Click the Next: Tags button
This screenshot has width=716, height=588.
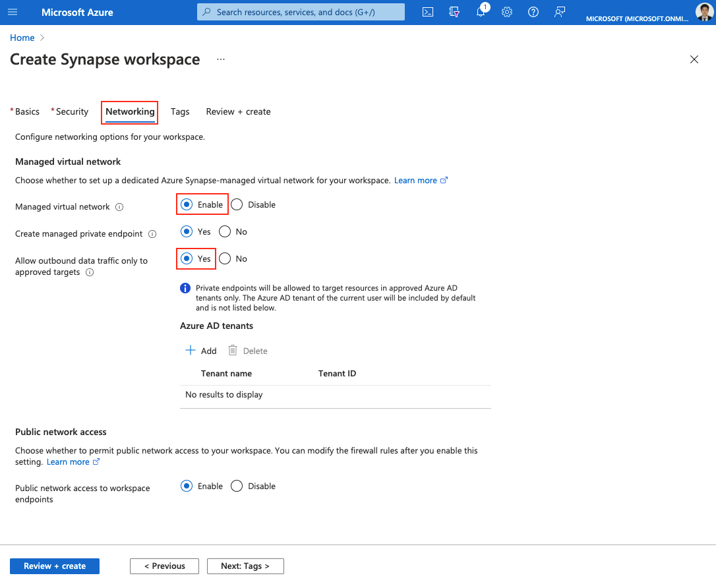(245, 566)
